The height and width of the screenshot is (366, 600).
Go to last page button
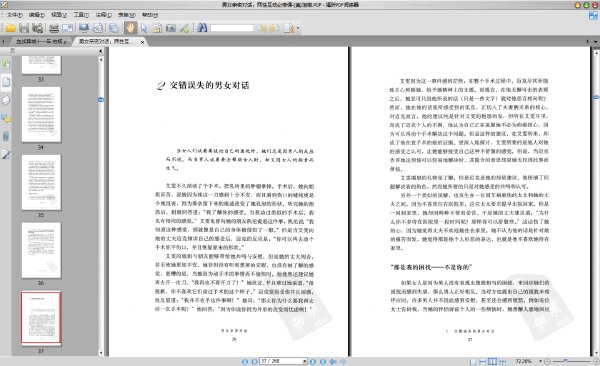323,361
